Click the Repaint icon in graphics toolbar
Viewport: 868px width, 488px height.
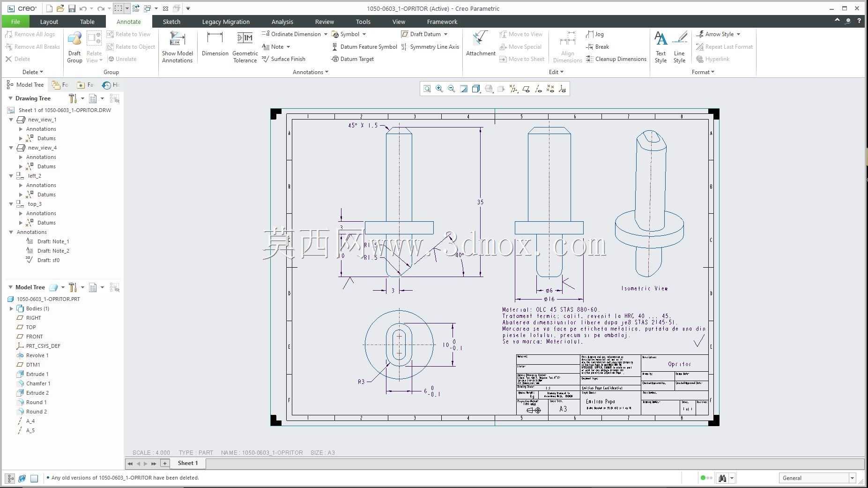[x=464, y=89]
